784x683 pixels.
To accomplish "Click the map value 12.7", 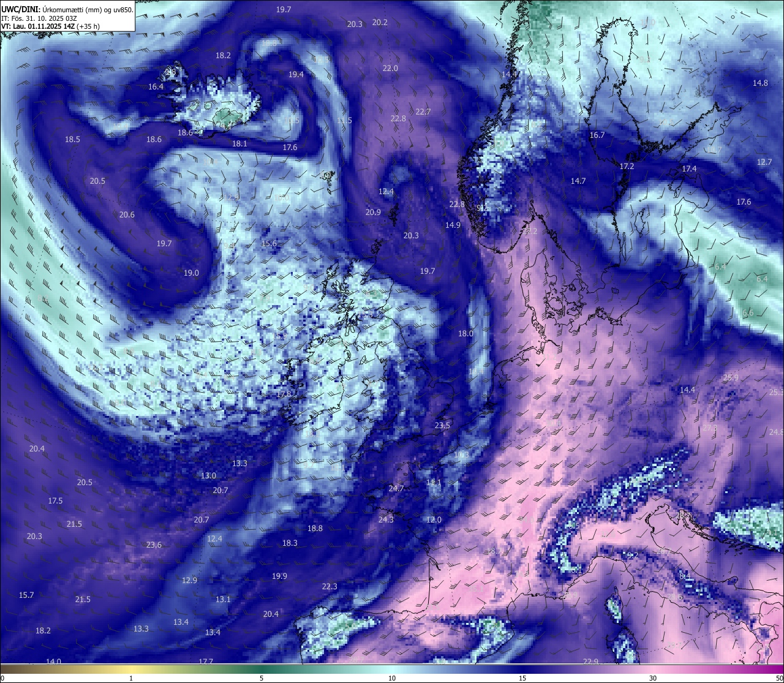I will (x=764, y=162).
